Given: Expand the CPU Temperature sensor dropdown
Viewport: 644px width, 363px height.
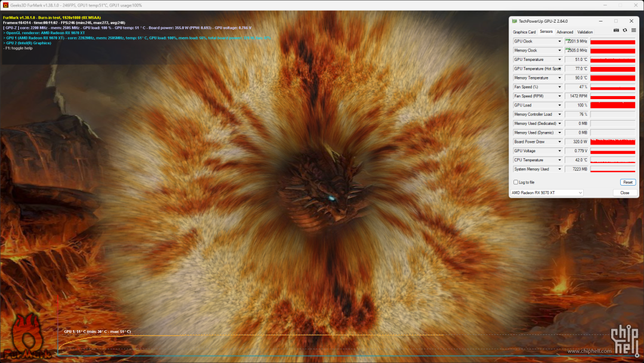Looking at the screenshot, I should (x=559, y=160).
